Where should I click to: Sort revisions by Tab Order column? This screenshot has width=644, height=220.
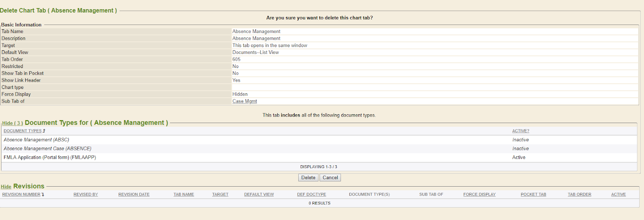[x=579, y=195]
